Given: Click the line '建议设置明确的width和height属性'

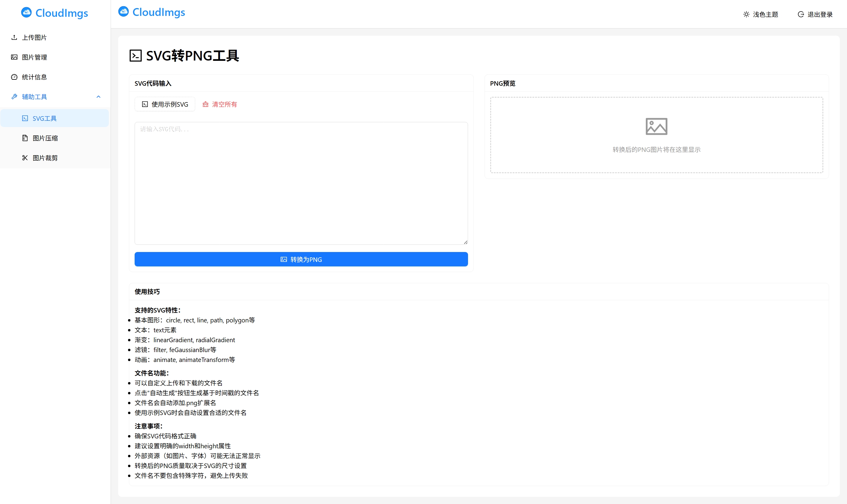Looking at the screenshot, I should point(183,446).
